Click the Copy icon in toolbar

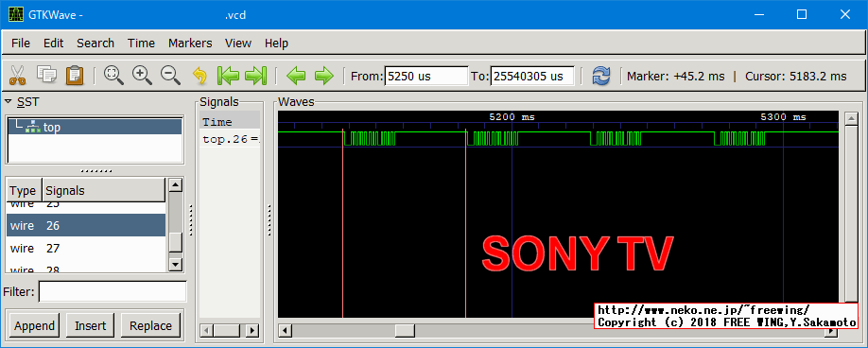click(46, 76)
